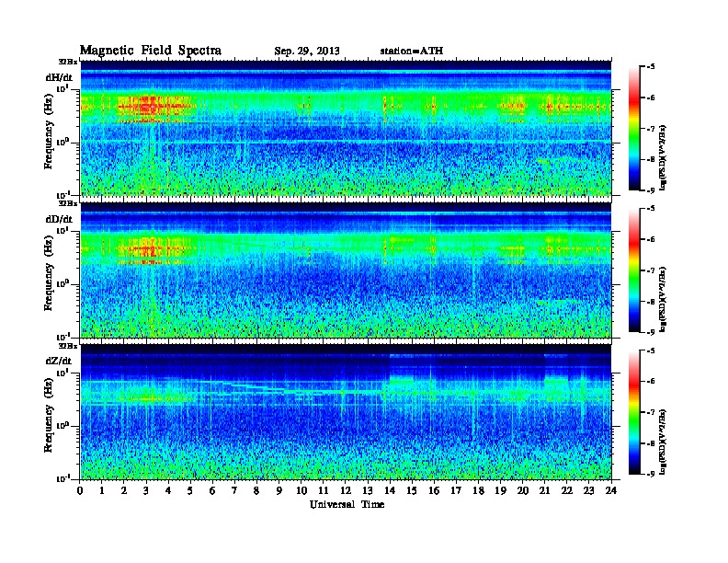The height and width of the screenshot is (563, 728).
Task: Click the hour "16" tick label
Action: pyautogui.click(x=434, y=491)
